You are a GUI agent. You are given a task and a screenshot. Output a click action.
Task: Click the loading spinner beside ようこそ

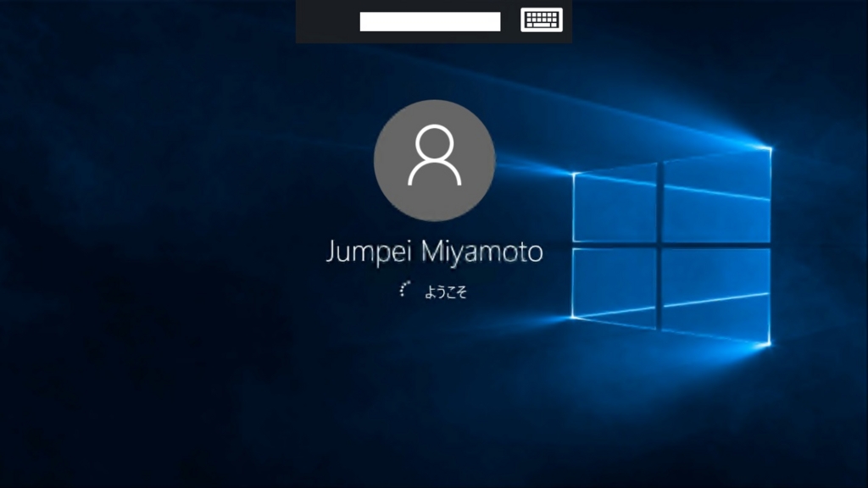406,290
